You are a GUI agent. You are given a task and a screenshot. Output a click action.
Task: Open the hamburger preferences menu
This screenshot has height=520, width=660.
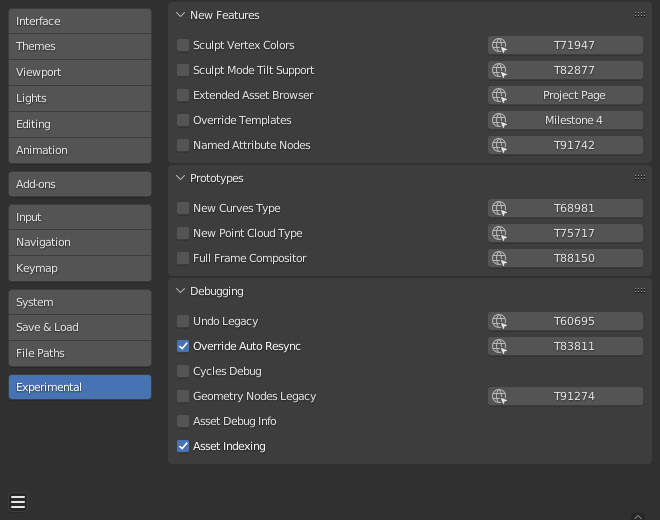pos(18,502)
